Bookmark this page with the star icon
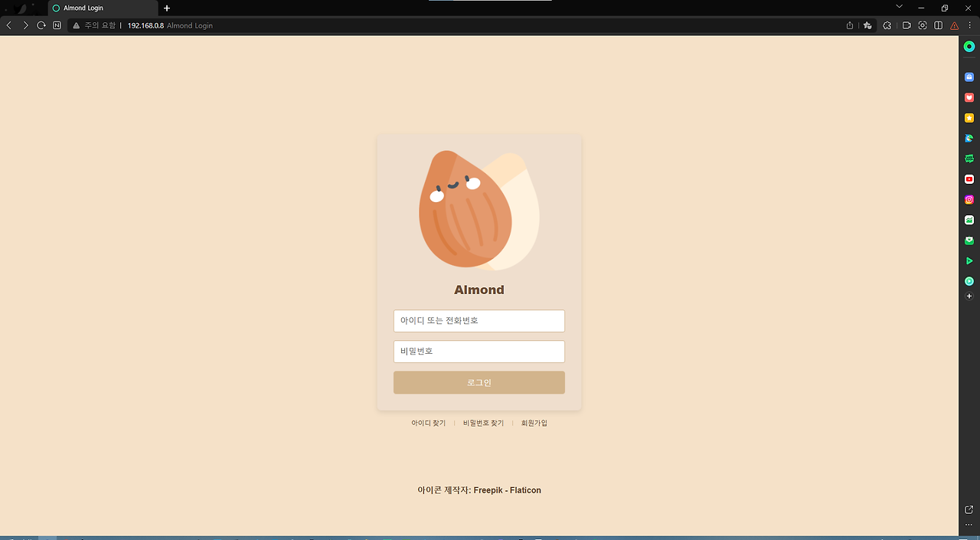Screen dimensions: 980x540 [867, 25]
